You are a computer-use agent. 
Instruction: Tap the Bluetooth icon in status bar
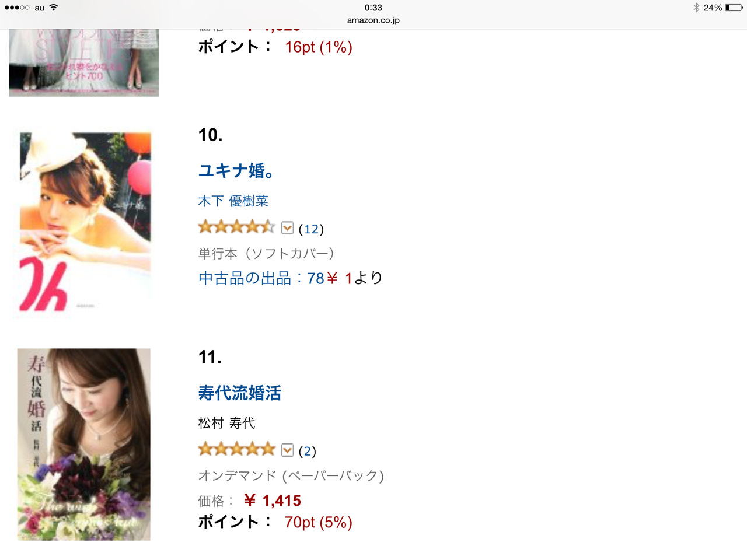(x=696, y=8)
